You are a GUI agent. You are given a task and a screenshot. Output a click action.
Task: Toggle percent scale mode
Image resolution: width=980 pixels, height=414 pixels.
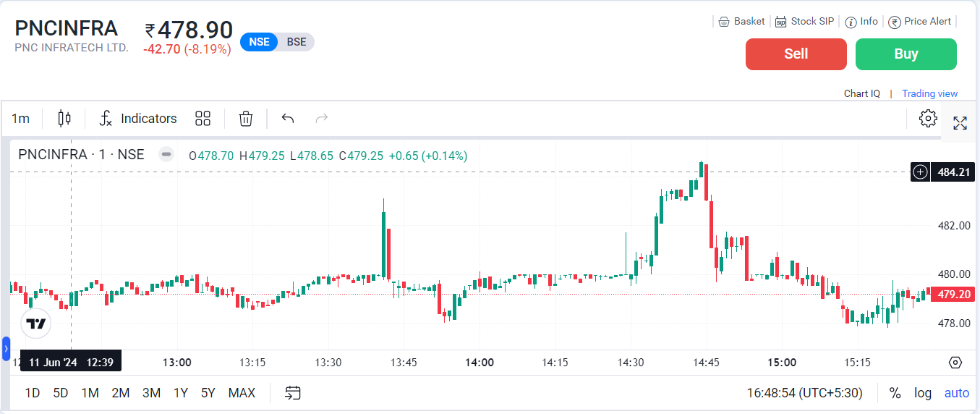[895, 393]
